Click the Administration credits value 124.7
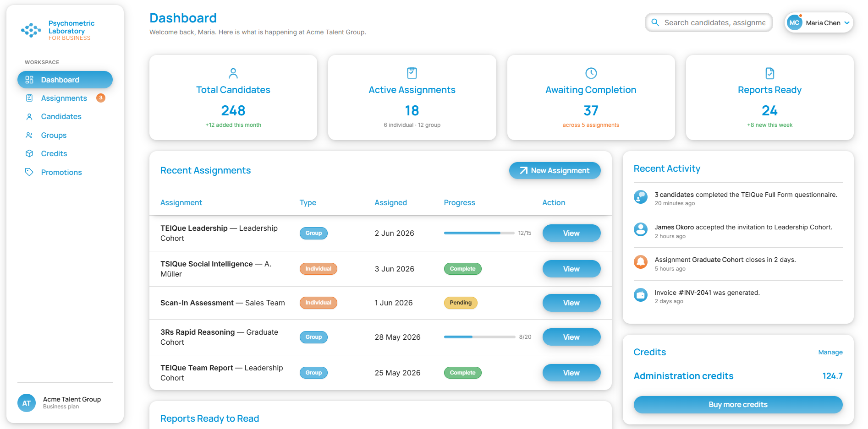Image resolution: width=868 pixels, height=429 pixels. [x=832, y=376]
